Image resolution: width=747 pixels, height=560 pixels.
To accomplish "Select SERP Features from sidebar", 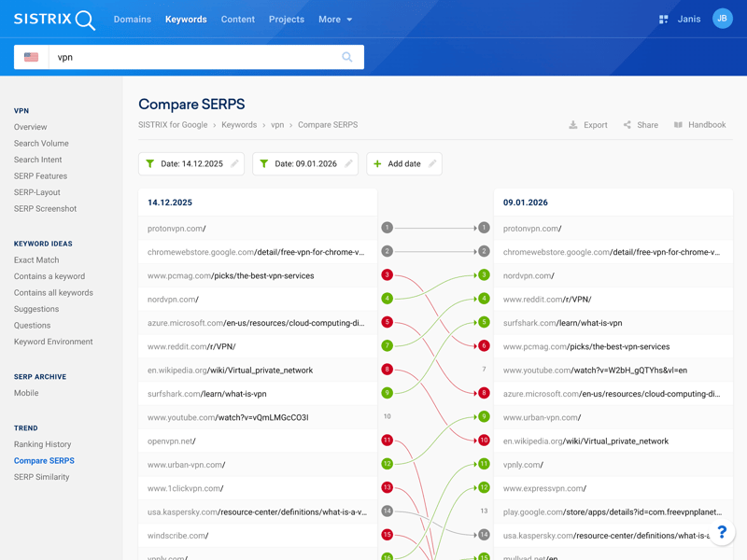I will (40, 176).
